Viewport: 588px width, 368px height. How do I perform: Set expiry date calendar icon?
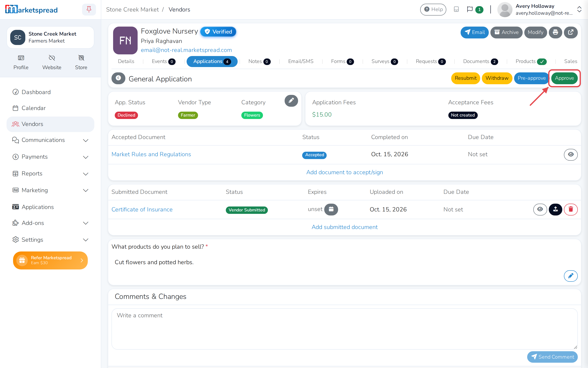[x=331, y=209]
